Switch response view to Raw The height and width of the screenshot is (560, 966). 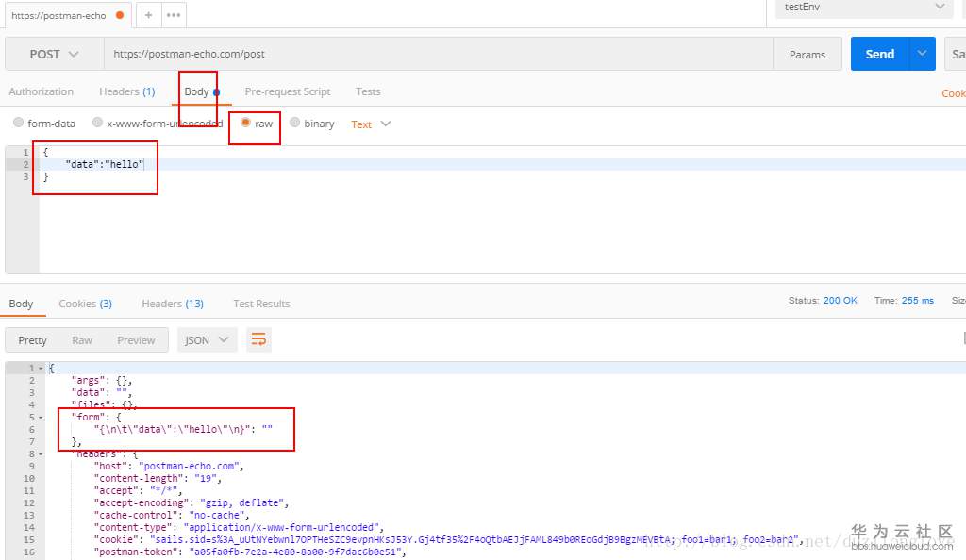(x=82, y=340)
